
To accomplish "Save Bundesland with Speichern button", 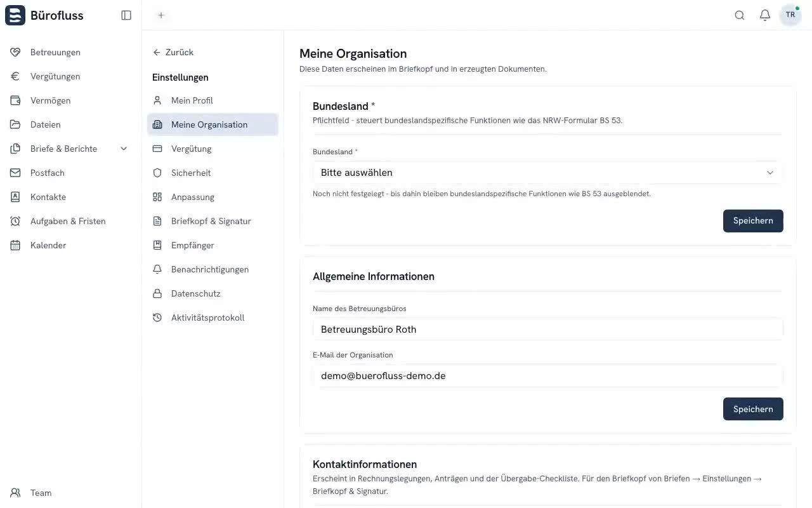I will pos(753,221).
